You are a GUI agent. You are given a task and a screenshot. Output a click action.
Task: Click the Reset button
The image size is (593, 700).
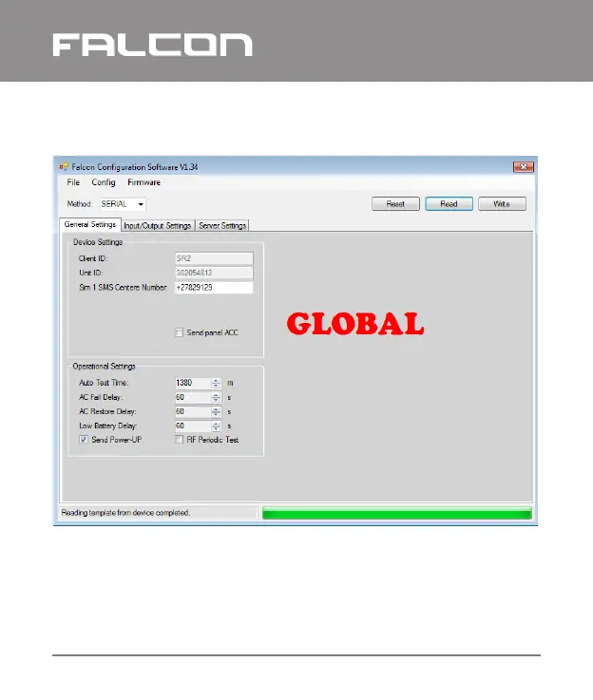pyautogui.click(x=395, y=204)
